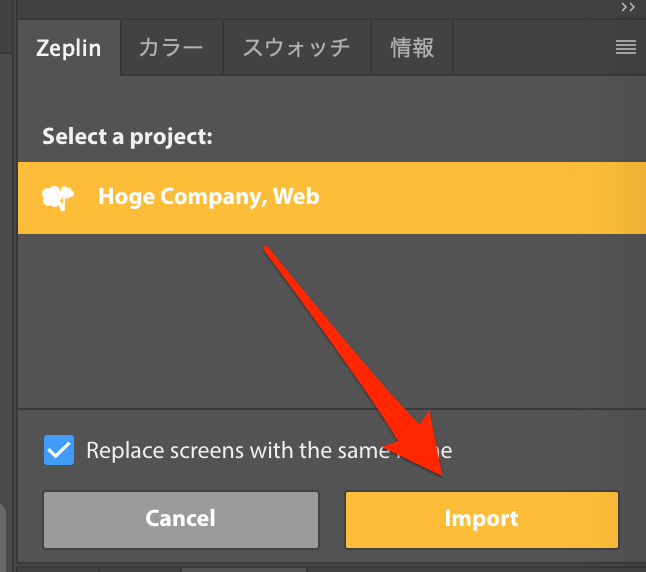Click the empty space right of the checkbox label
This screenshot has width=646, height=572.
(x=560, y=450)
